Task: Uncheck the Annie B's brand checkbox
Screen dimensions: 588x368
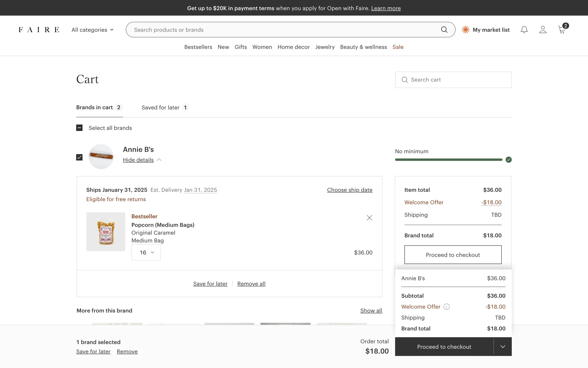Action: [79, 157]
